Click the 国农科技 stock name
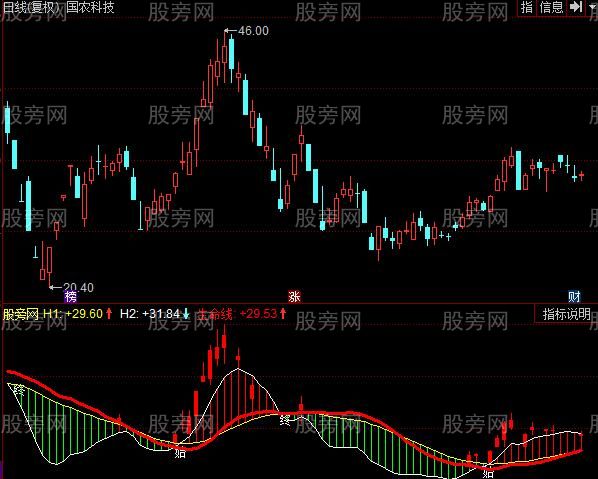Image resolution: width=598 pixels, height=479 pixels. coord(90,7)
